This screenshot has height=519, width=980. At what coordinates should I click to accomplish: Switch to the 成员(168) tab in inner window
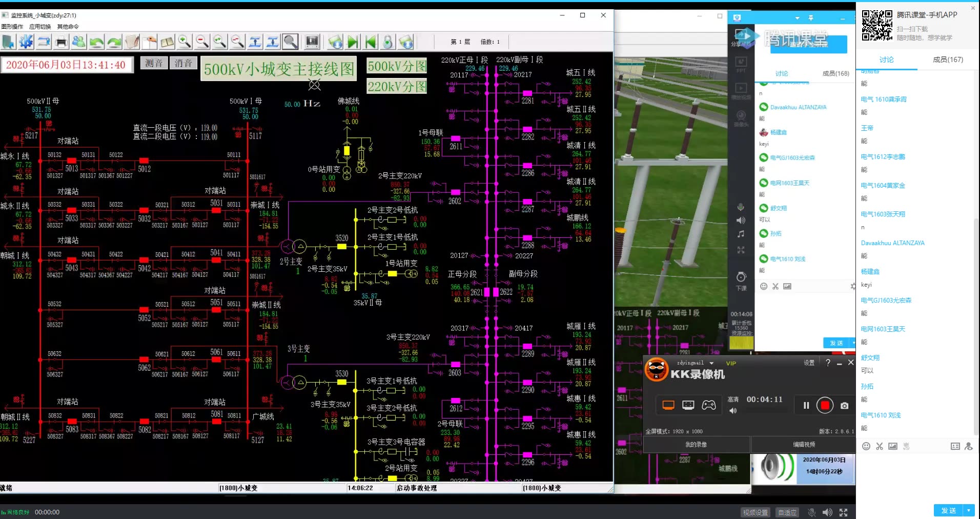835,73
